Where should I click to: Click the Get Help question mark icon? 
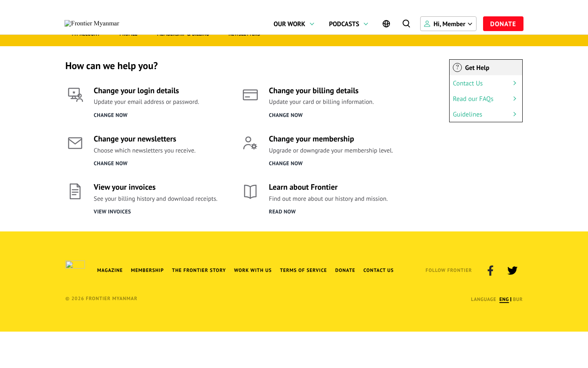457,67
